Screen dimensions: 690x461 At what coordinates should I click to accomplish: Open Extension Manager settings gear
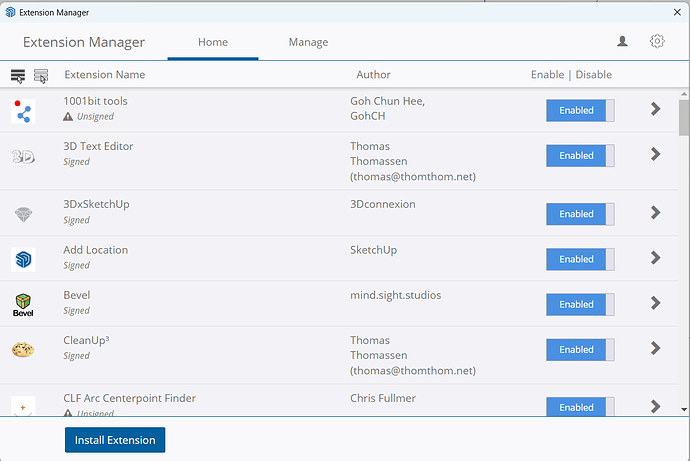[x=657, y=42]
